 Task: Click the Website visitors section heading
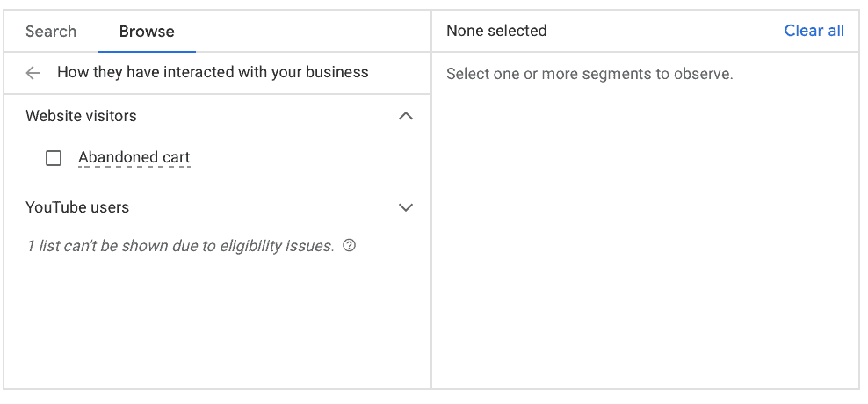81,116
